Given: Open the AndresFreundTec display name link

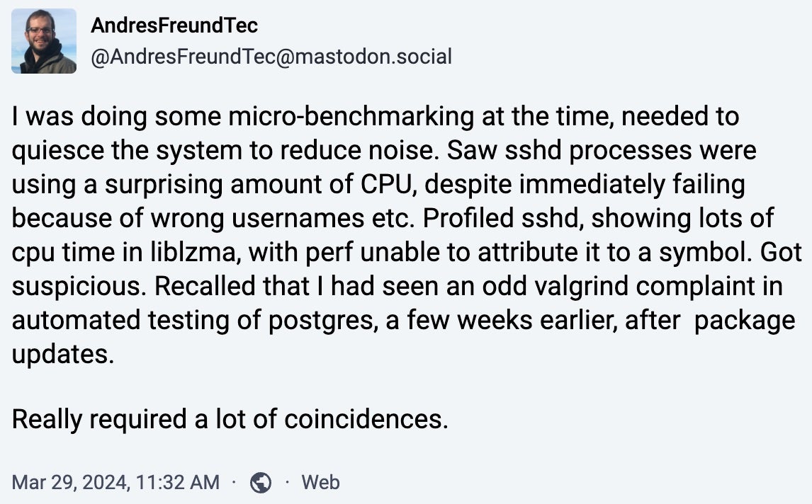Looking at the screenshot, I should tap(174, 26).
